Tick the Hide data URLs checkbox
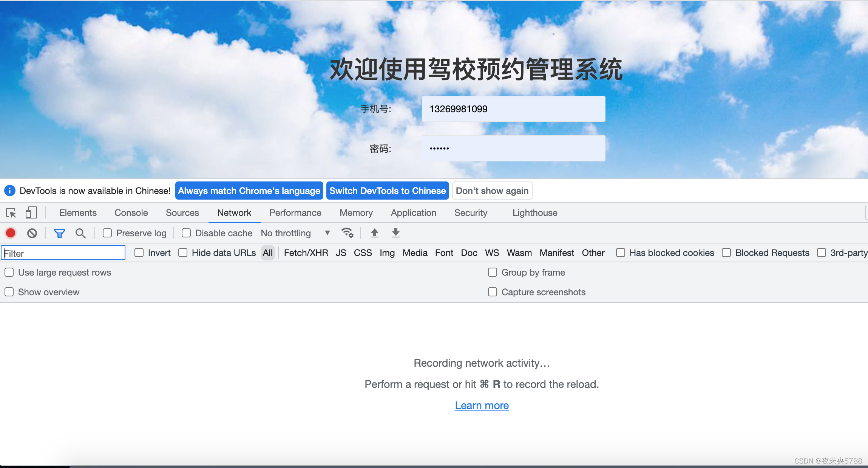This screenshot has height=468, width=868. [183, 253]
